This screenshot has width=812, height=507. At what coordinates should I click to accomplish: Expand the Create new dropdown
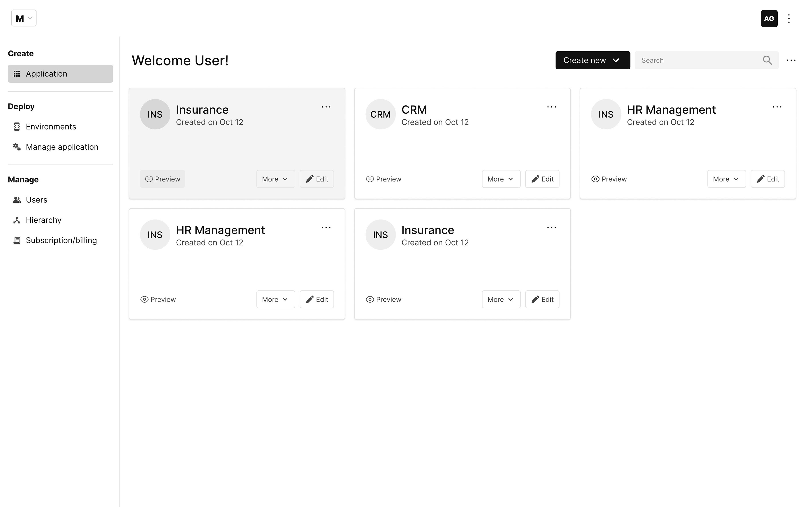[592, 60]
